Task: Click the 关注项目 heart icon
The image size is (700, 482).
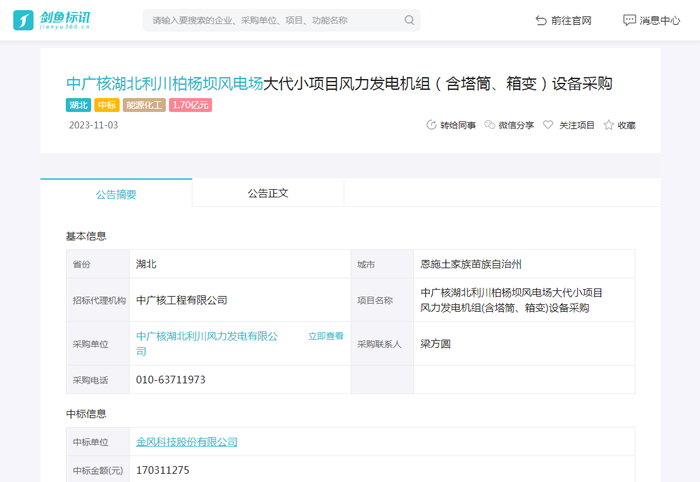Action: tap(548, 125)
